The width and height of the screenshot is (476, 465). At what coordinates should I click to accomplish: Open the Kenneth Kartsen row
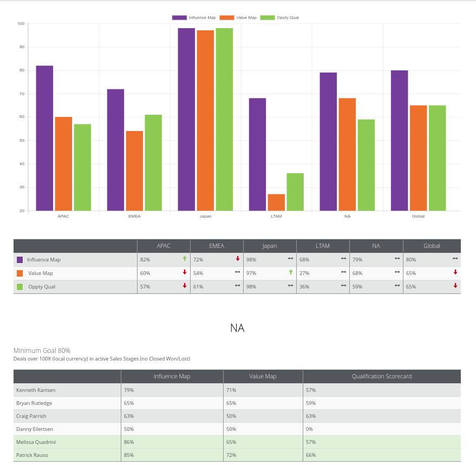click(237, 390)
